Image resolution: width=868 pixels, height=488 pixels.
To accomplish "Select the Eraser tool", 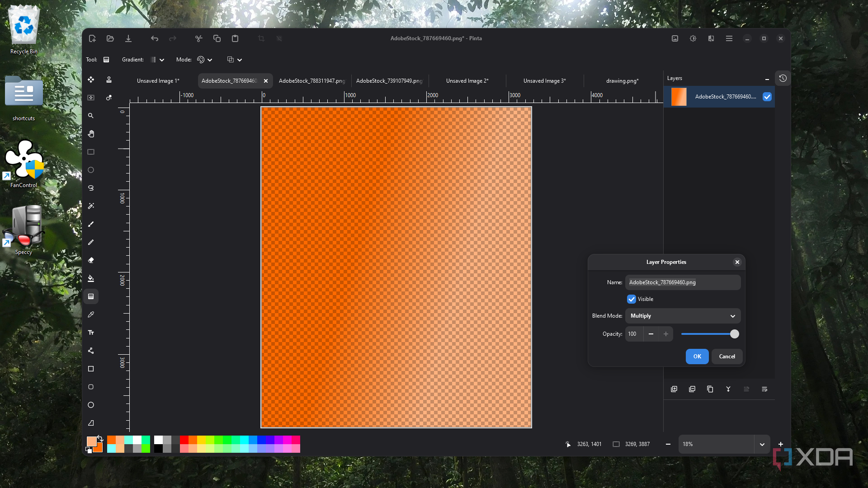I will click(91, 260).
